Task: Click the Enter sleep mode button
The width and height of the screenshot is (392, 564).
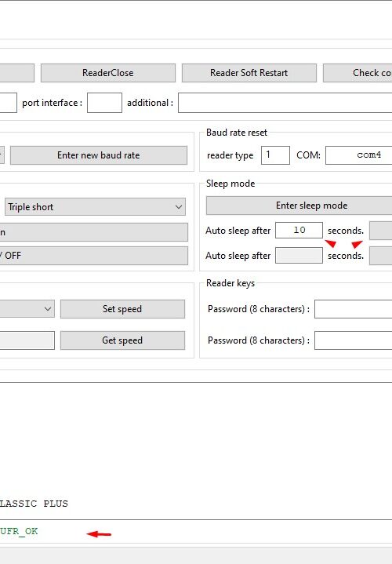Action: (299, 206)
